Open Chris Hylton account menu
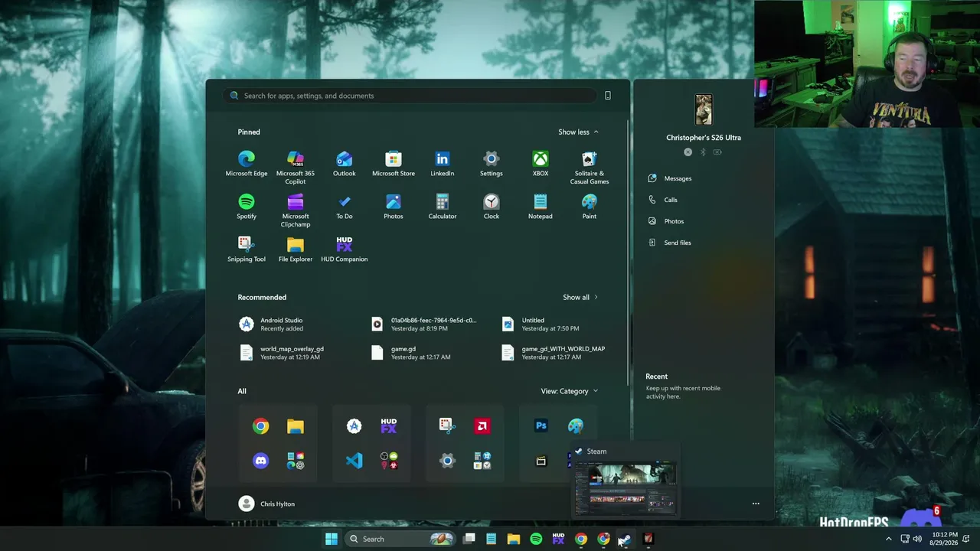The height and width of the screenshot is (551, 980). click(x=267, y=504)
